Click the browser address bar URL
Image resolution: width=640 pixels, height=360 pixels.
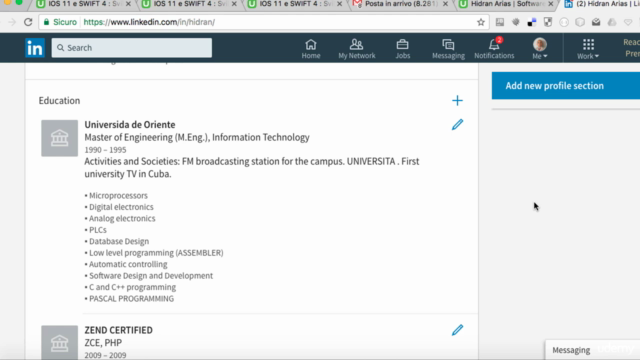tap(149, 22)
